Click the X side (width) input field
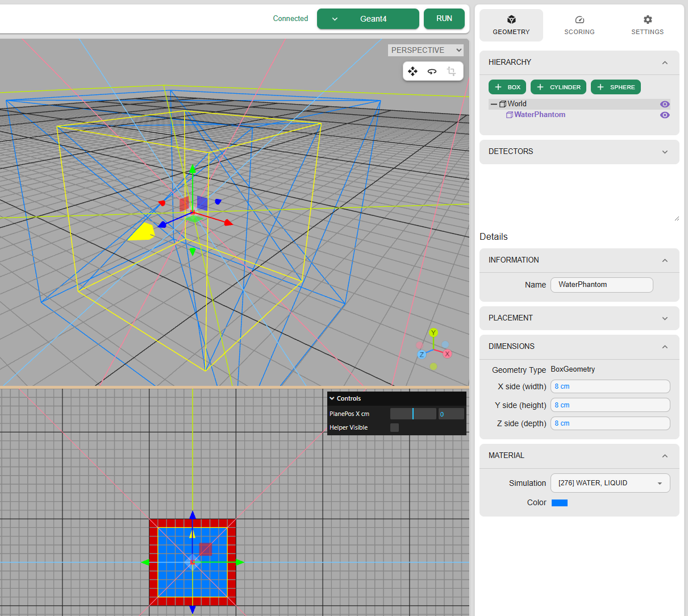 (610, 386)
